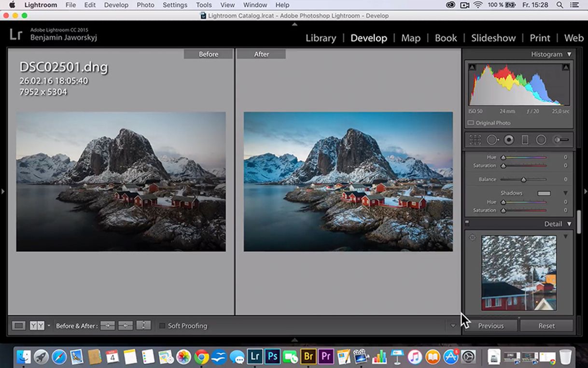This screenshot has height=368, width=588.
Task: Toggle shadow clipping indicator in histogram
Action: [472, 67]
